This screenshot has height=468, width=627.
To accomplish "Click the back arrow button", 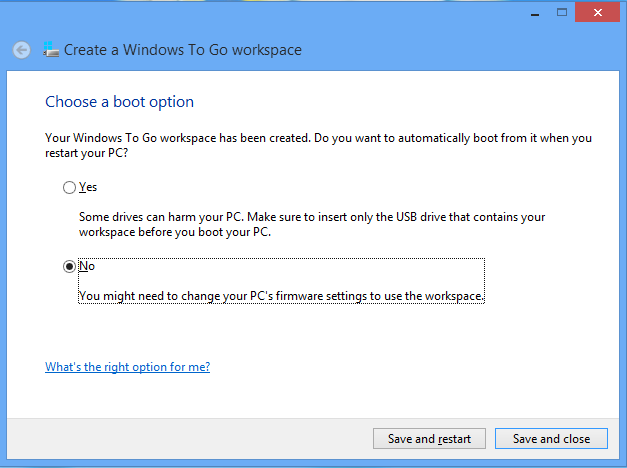I will coord(22,50).
